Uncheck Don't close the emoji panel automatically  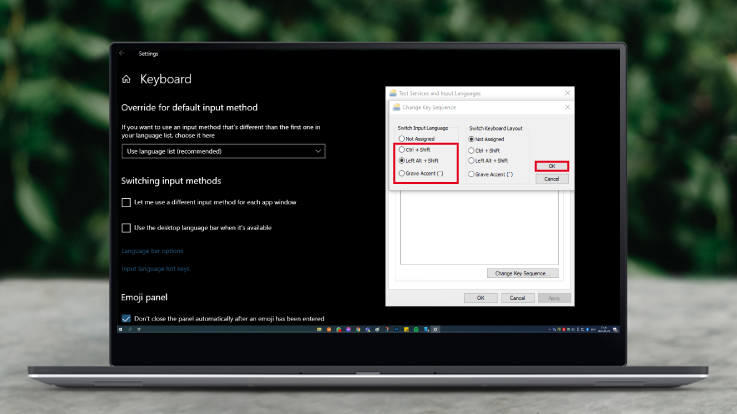point(126,318)
